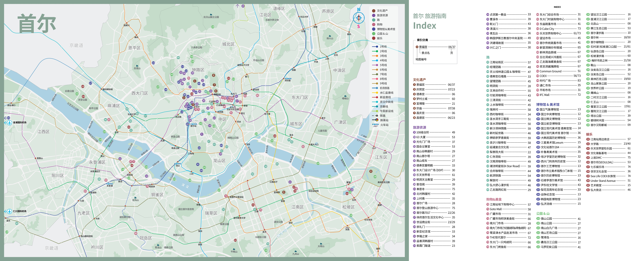644x261 pixels.
Task: Click the 公园&山 index section heading
Action: click(x=543, y=213)
